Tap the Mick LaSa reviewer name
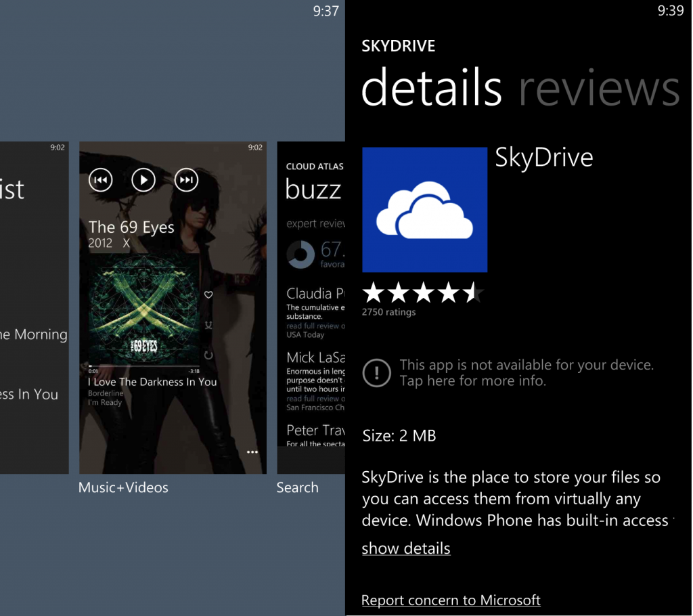Screen dimensions: 693x616 315,357
